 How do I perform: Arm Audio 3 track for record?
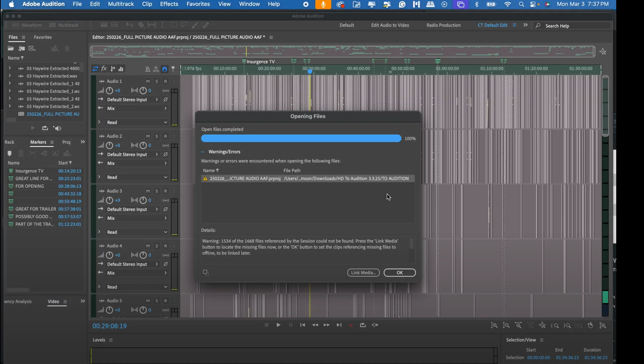pos(165,191)
